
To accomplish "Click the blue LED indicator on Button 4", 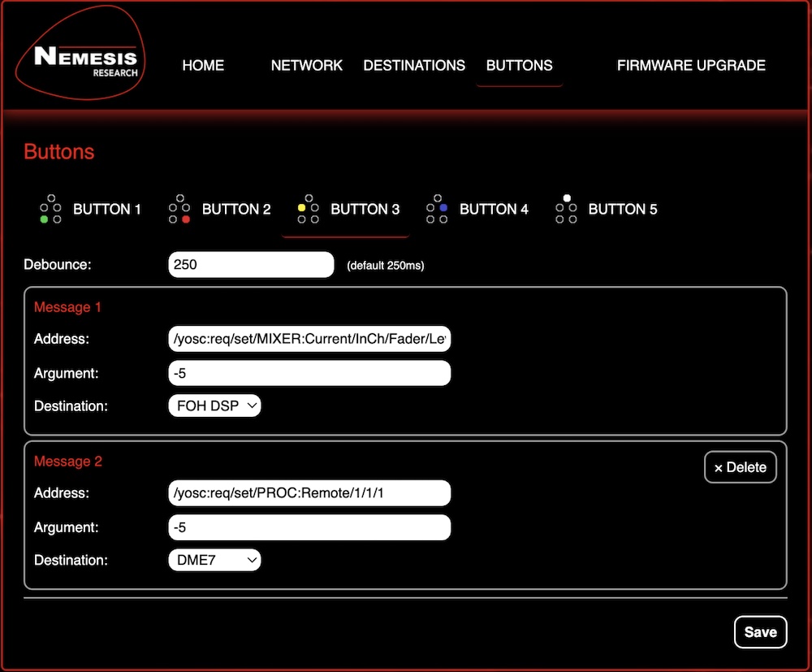I will (x=445, y=208).
